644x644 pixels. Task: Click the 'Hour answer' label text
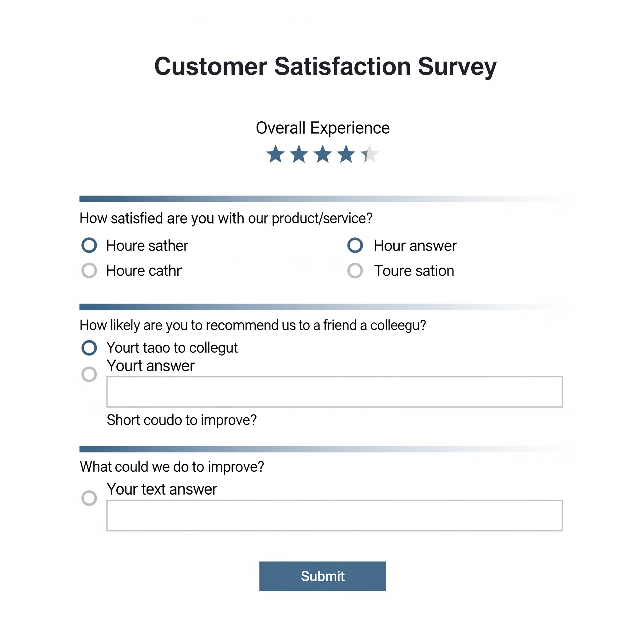415,246
